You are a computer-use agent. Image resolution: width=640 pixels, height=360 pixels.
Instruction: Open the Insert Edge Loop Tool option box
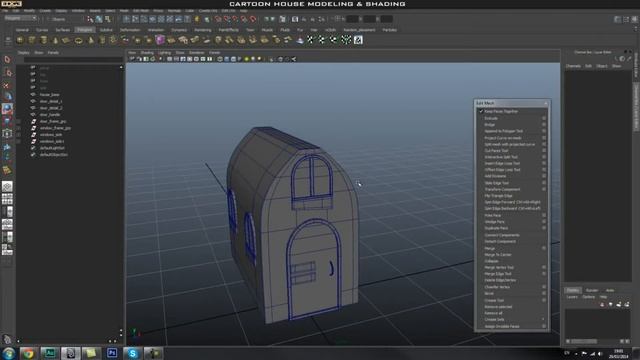pyautogui.click(x=544, y=163)
